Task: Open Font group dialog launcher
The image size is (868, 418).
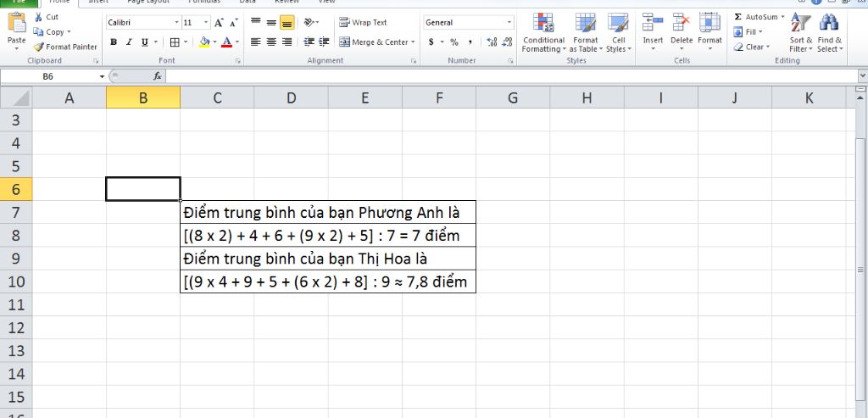Action: click(x=238, y=61)
